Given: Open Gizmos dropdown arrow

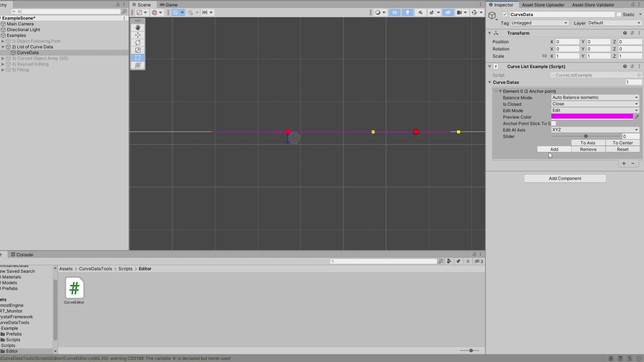Looking at the screenshot, I should [481, 12].
